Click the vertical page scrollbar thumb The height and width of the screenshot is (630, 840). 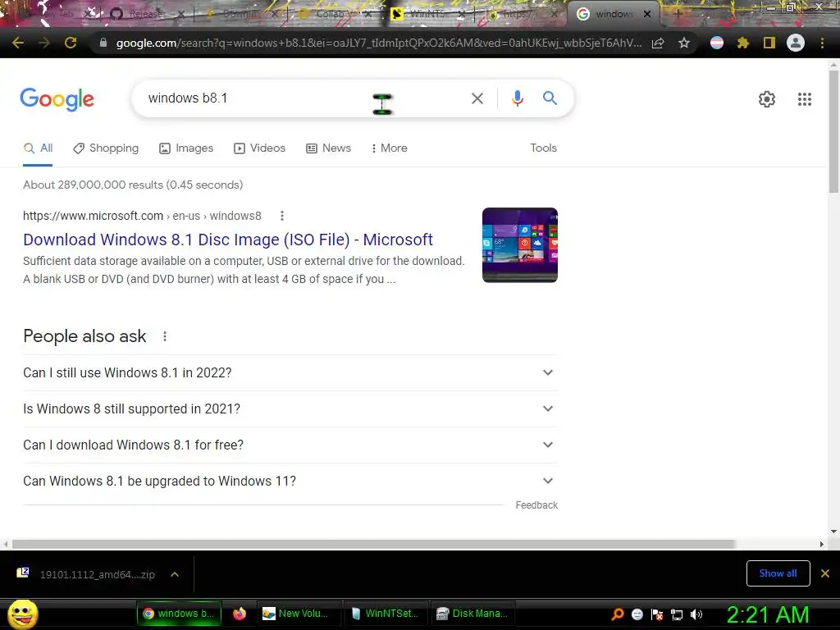(833, 131)
